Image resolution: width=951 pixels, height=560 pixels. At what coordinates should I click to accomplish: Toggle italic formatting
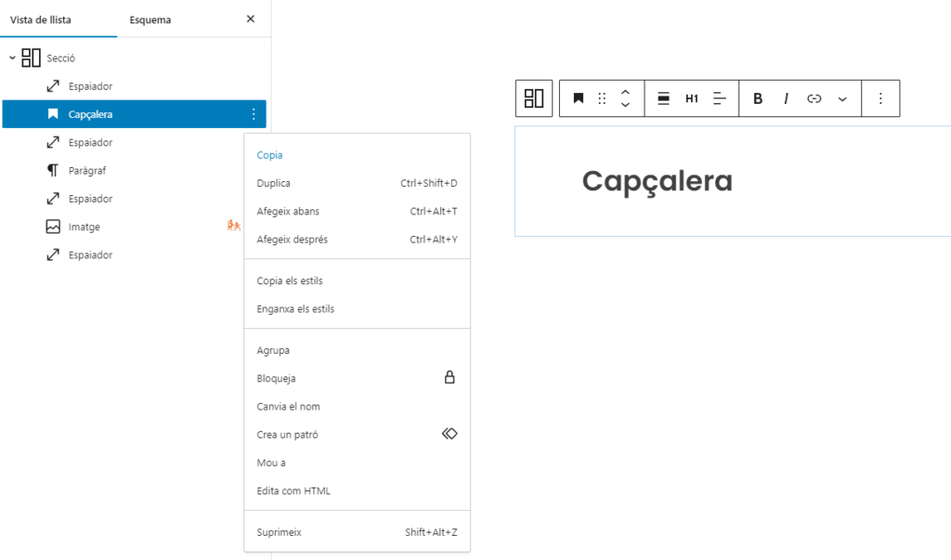786,98
